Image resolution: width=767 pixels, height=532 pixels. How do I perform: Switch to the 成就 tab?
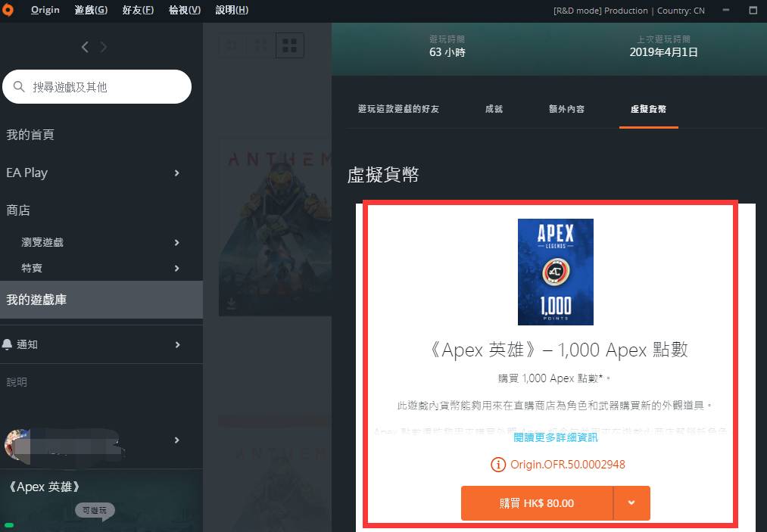[x=494, y=109]
